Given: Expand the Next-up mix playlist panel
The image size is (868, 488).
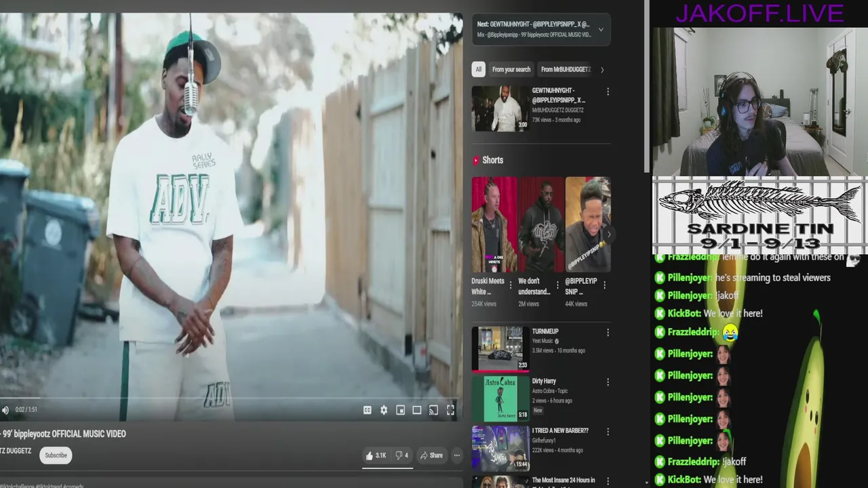Looking at the screenshot, I should pyautogui.click(x=600, y=29).
